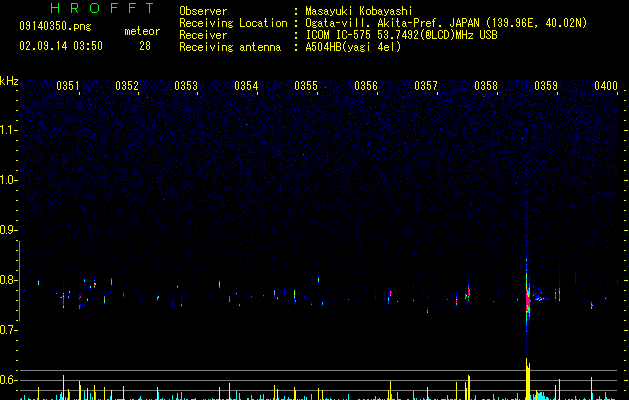629x400 pixels.
Task: Click the tallest yellow intensity spike before 0359
Action: pos(528,379)
